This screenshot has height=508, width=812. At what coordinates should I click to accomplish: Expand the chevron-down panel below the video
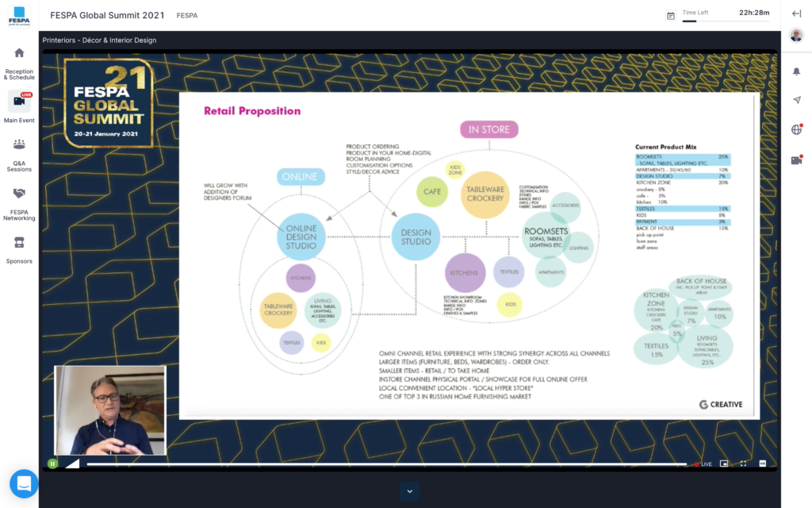point(410,491)
